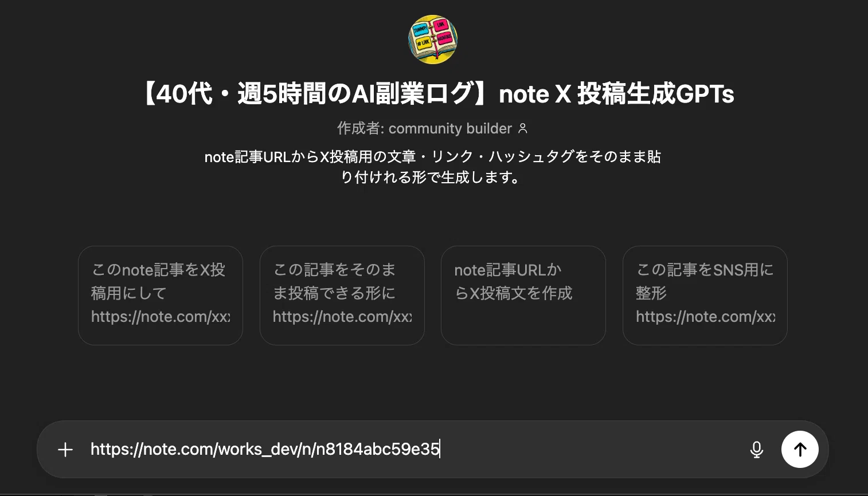Open the community builder creator link

[450, 128]
